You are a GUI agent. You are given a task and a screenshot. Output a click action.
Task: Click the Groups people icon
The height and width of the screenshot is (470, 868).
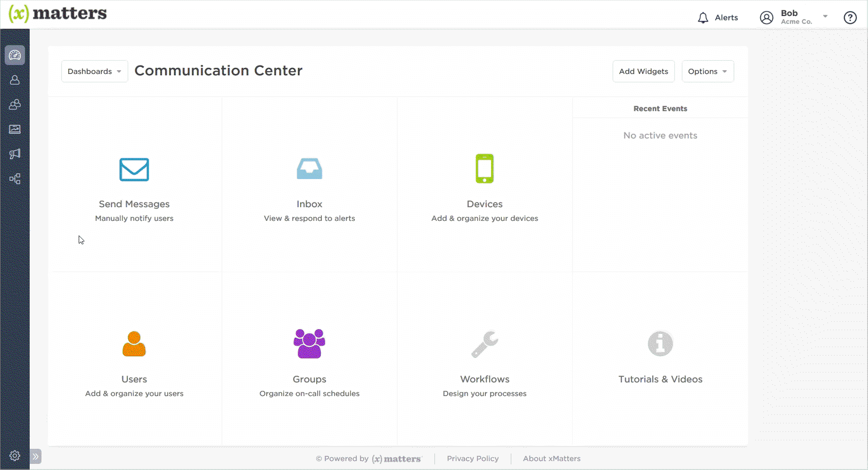coord(310,344)
